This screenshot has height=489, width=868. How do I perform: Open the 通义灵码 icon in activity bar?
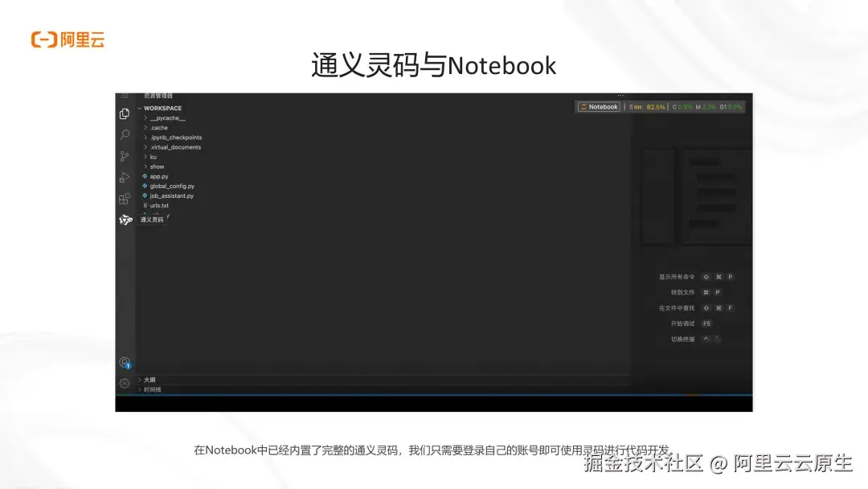tap(125, 220)
